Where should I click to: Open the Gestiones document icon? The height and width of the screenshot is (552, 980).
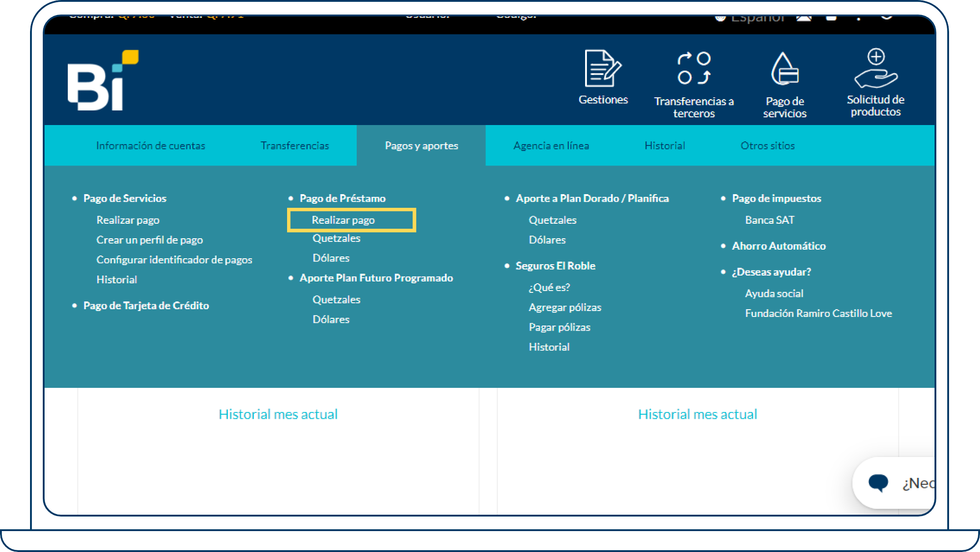point(603,70)
